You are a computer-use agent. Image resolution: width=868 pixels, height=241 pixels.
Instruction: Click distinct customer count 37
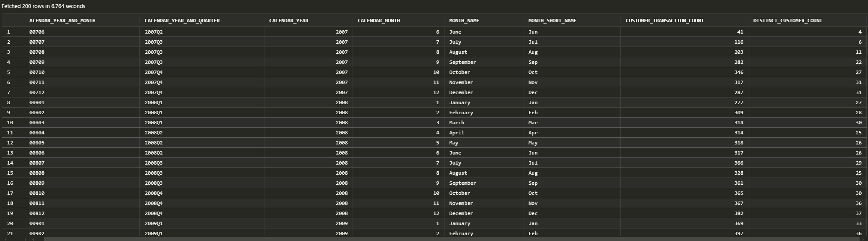[858, 213]
